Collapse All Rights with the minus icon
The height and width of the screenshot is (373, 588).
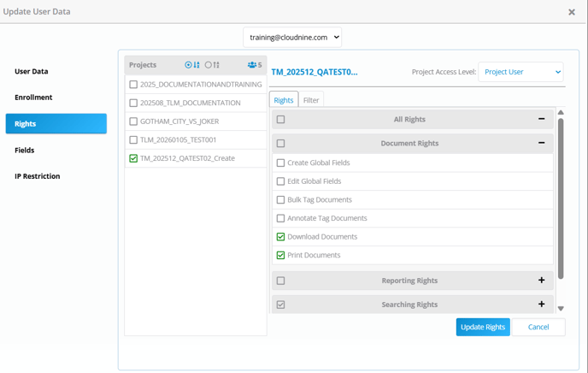(541, 120)
